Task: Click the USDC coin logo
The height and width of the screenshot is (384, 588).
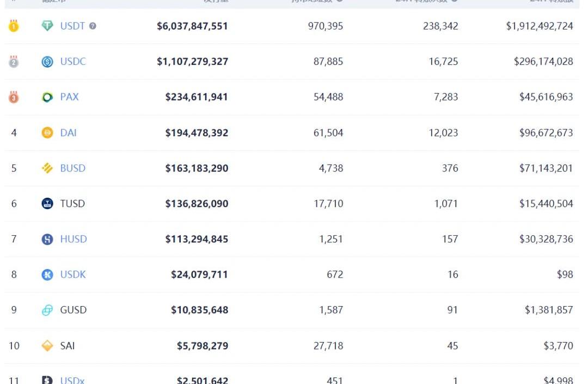Action: [47, 62]
